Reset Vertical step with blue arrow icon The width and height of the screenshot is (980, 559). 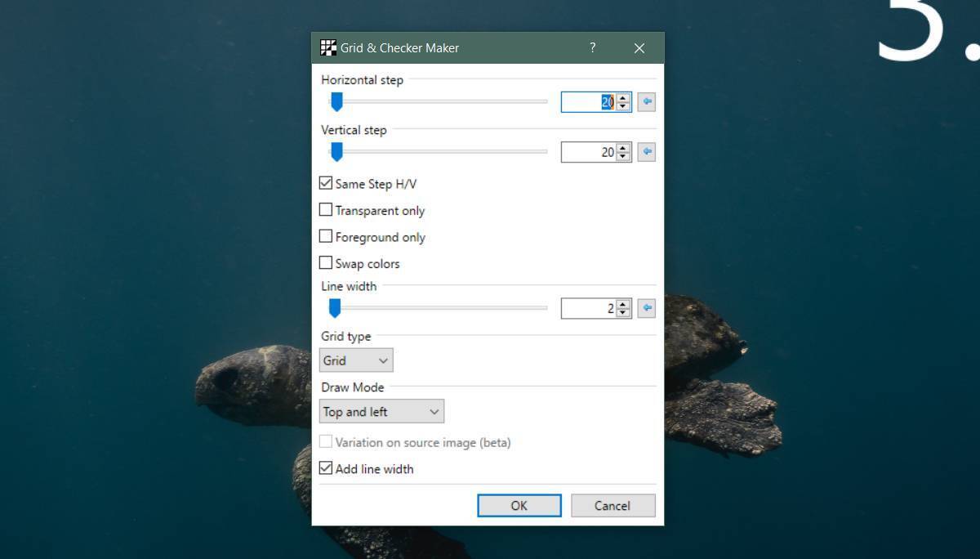[x=645, y=152]
